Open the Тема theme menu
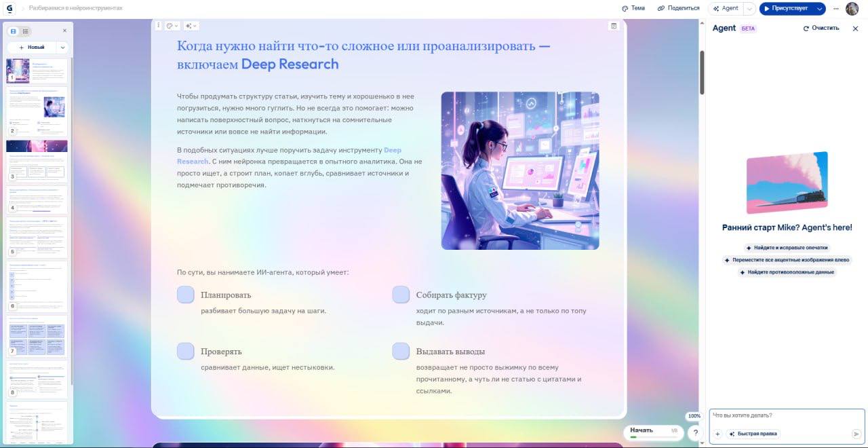 [x=633, y=8]
